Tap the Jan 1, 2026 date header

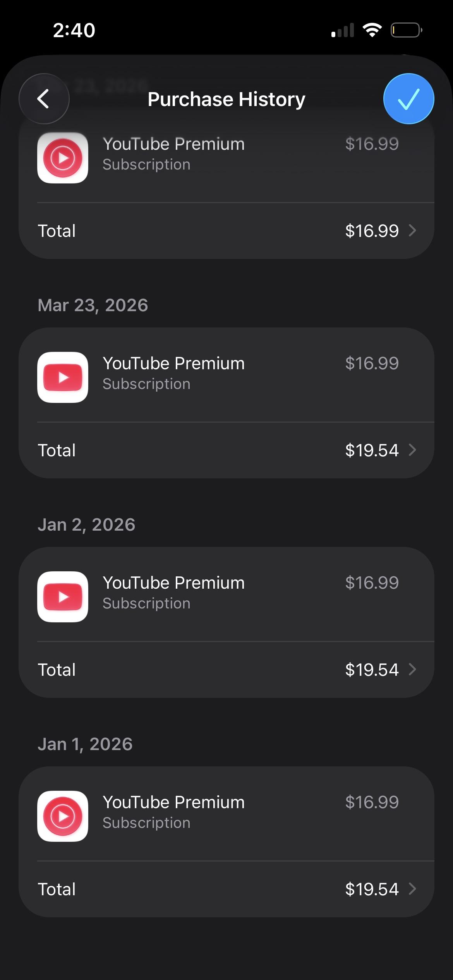85,744
